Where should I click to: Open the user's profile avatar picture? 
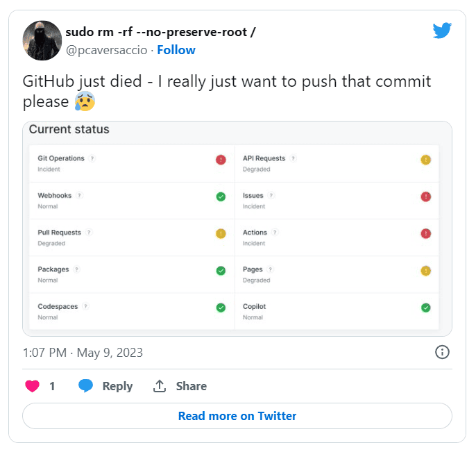pos(42,40)
